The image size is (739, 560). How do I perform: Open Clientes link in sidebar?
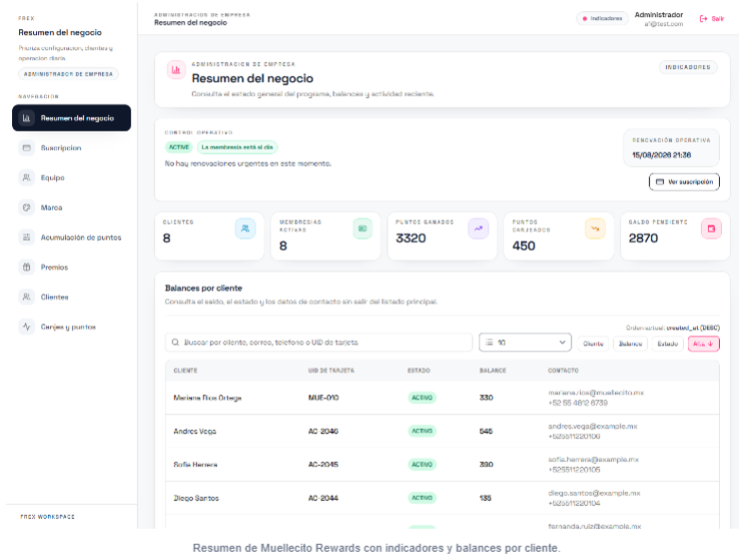[x=54, y=297]
